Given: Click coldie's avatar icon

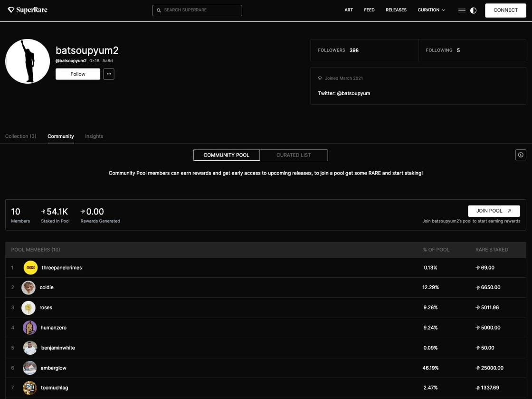Looking at the screenshot, I should pos(28,288).
